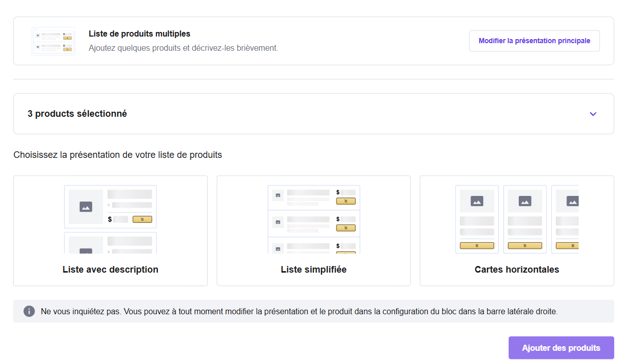
Task: Select the Cartes horizontales layout
Action: click(x=517, y=231)
